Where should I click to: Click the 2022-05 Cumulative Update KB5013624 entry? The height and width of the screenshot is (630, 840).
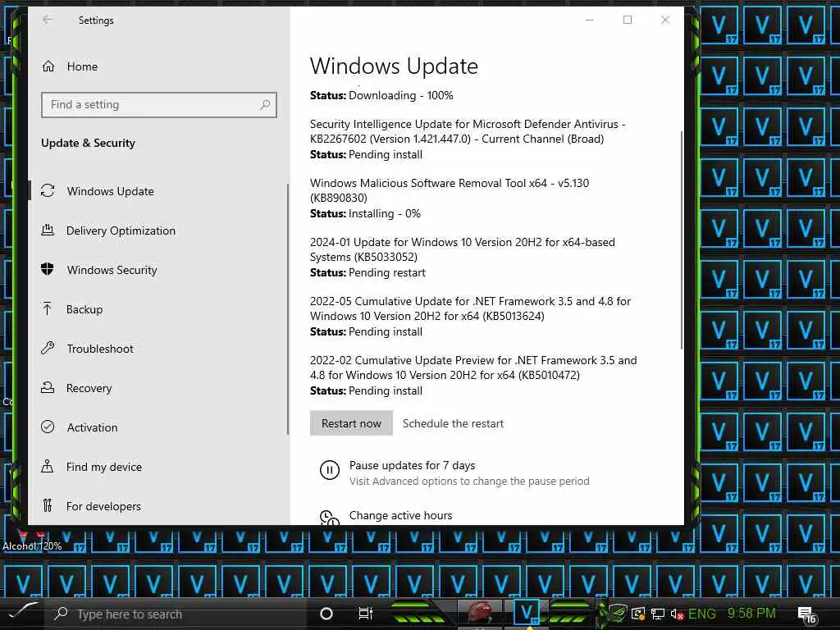pos(470,308)
